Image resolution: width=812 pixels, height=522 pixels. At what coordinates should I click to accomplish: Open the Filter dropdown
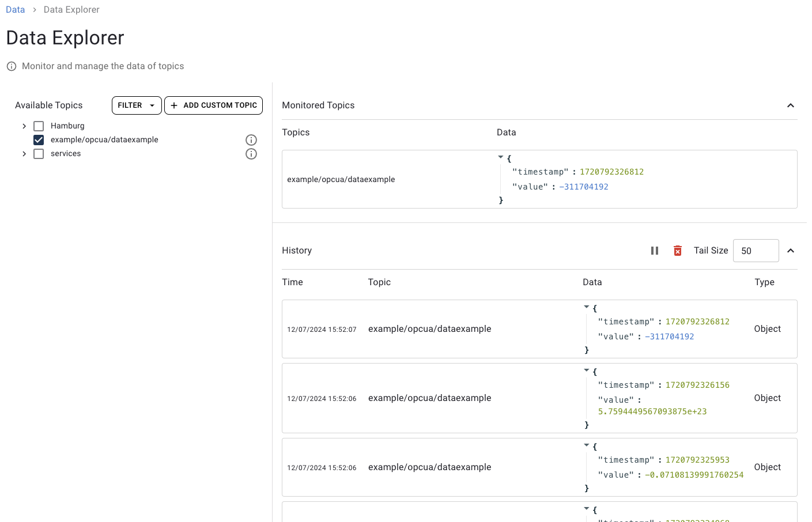(x=137, y=105)
